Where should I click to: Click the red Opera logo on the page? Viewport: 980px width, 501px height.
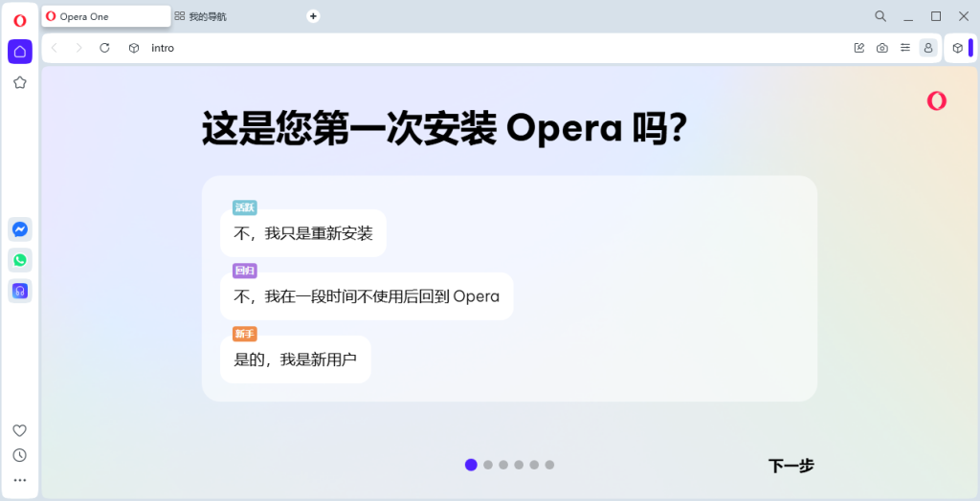(937, 101)
